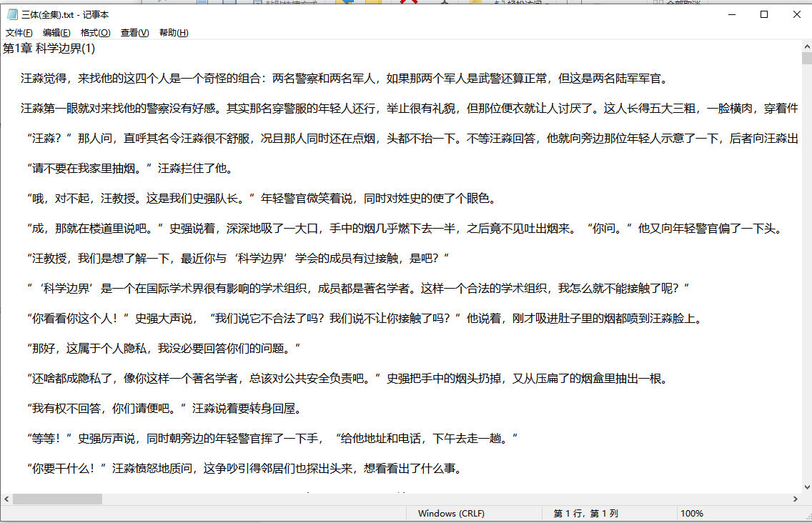
Task: Click the line starting "还啥都成隐私了
Action: pyautogui.click(x=349, y=379)
